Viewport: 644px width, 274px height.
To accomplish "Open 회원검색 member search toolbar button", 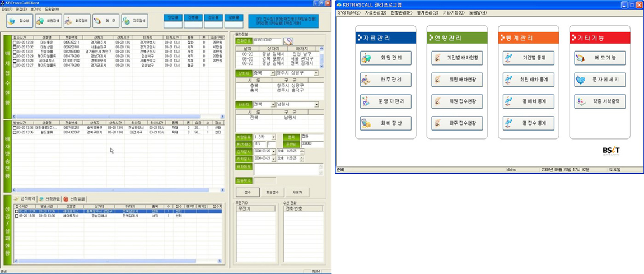I will tap(48, 21).
